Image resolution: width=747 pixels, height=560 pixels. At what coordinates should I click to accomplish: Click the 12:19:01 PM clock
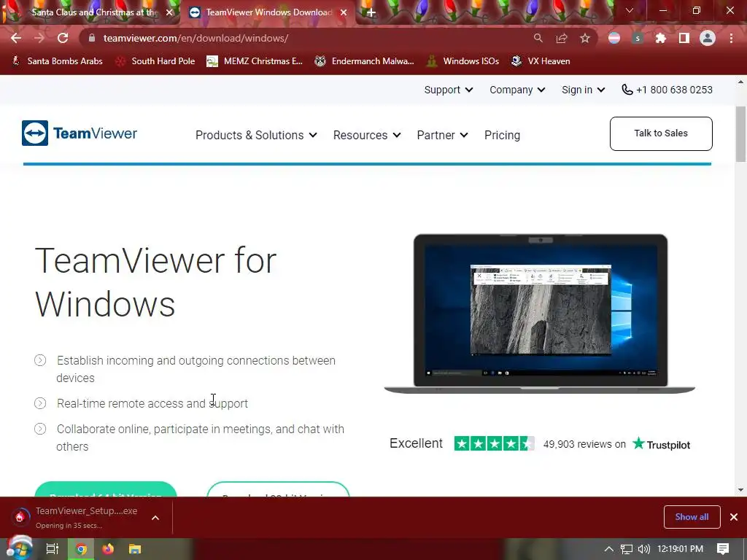point(681,549)
